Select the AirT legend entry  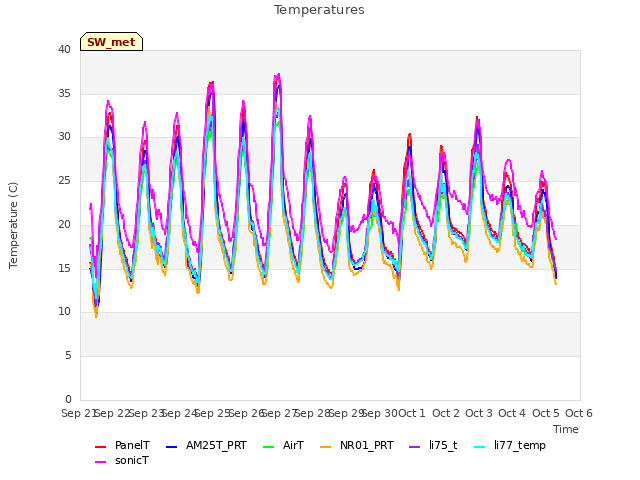point(283,445)
